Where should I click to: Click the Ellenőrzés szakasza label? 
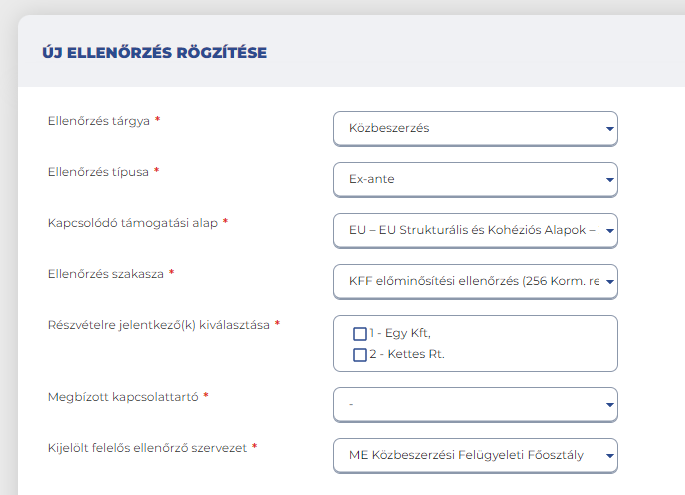point(106,274)
